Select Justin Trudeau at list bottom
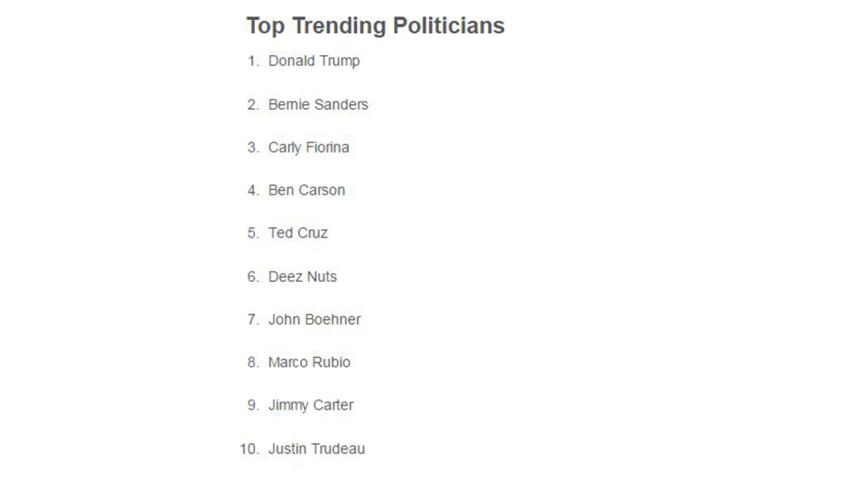The height and width of the screenshot is (482, 857). point(316,448)
